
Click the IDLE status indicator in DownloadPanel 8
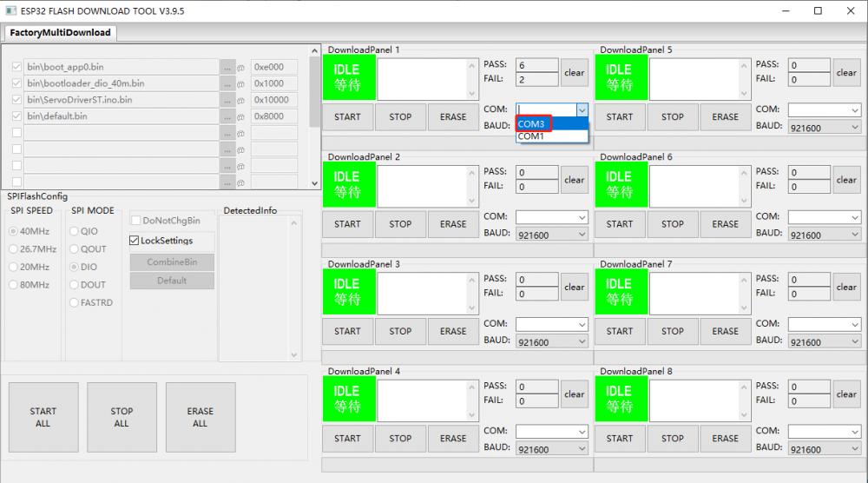tap(620, 399)
